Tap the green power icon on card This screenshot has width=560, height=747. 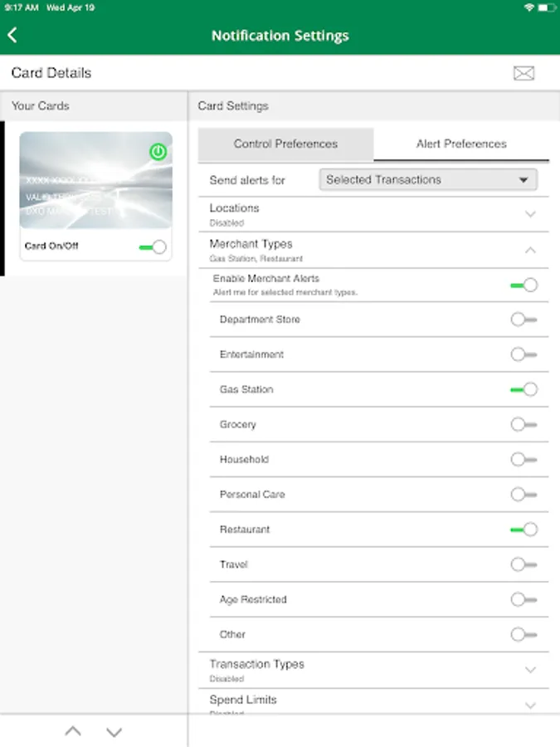point(158,152)
